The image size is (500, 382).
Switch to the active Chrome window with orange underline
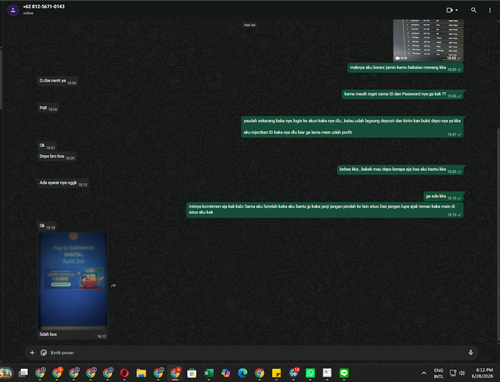[x=175, y=373]
